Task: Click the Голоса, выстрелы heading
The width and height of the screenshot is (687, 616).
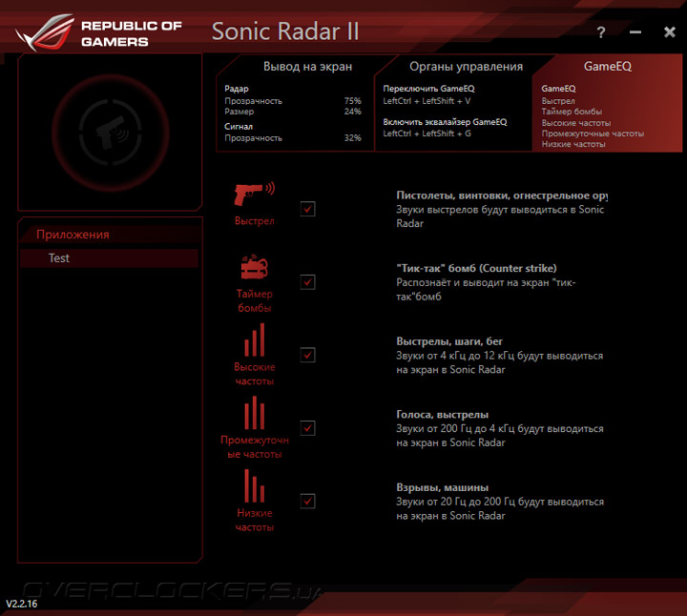Action: pos(443,415)
